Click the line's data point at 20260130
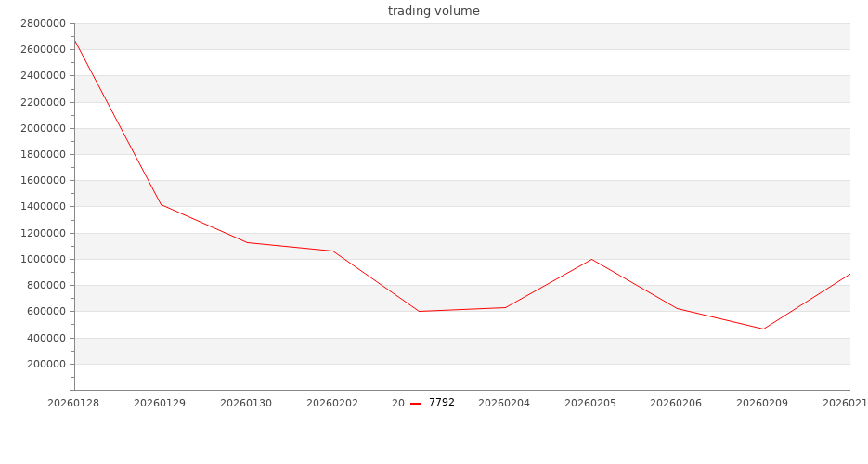Screen dimensions: 868x464 [x=247, y=242]
